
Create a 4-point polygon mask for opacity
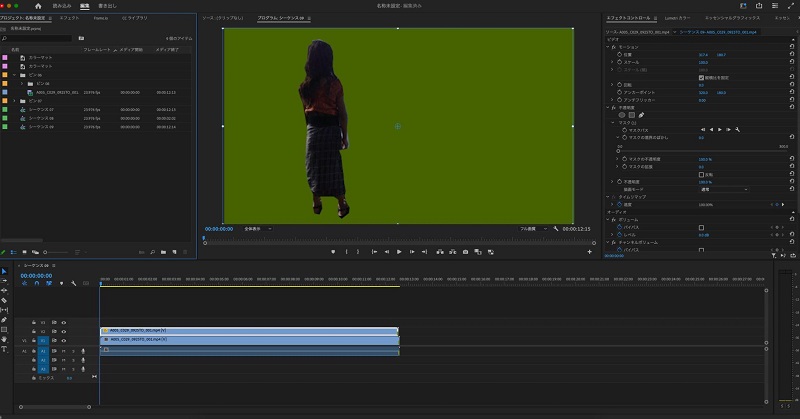click(x=631, y=115)
